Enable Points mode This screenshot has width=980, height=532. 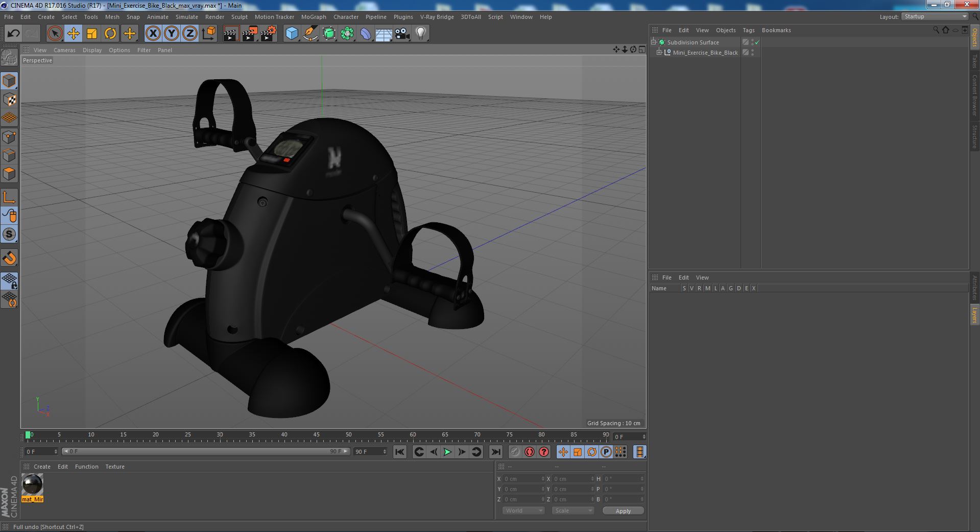click(x=9, y=137)
